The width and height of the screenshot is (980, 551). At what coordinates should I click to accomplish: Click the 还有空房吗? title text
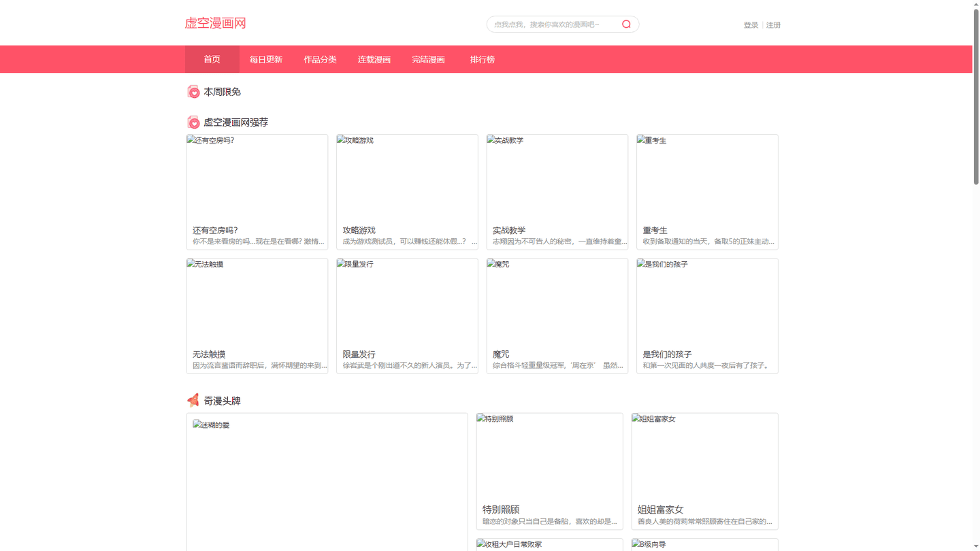click(215, 231)
